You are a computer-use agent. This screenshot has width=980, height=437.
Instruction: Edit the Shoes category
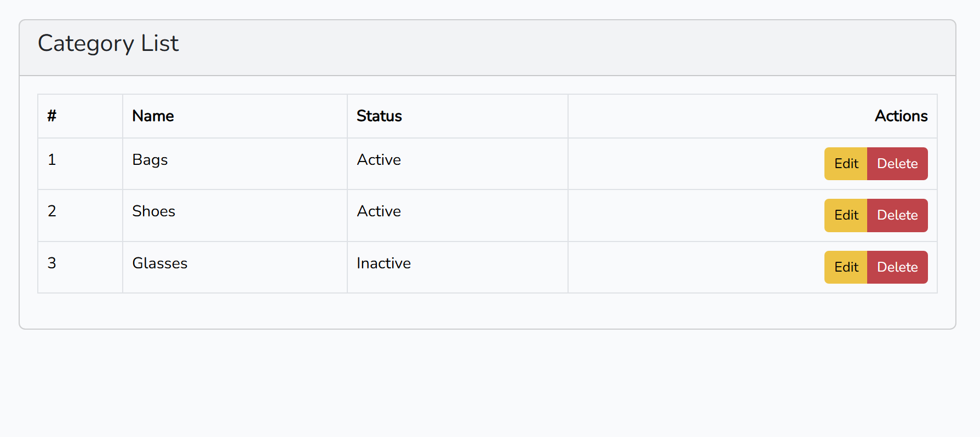846,215
